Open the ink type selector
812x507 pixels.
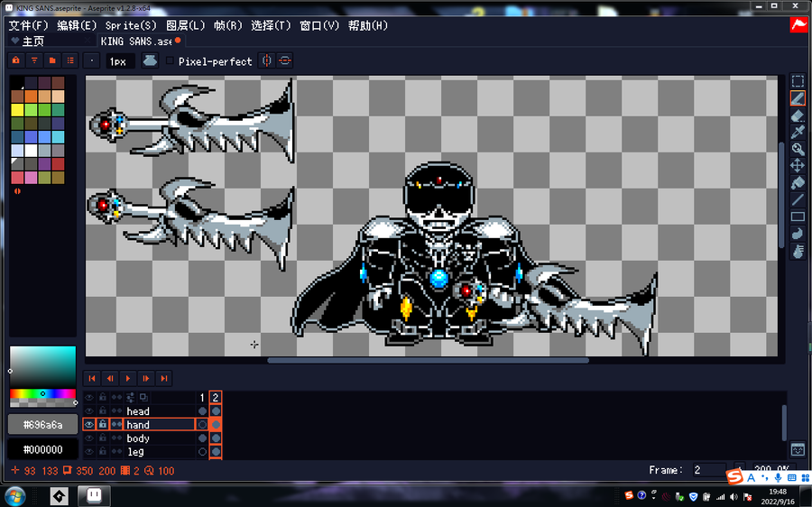tap(150, 60)
